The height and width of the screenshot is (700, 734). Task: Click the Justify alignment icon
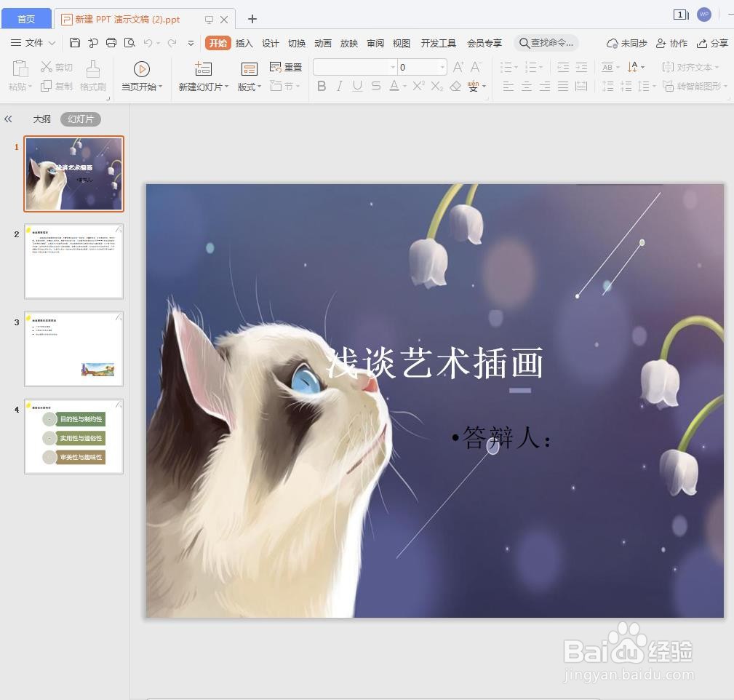[x=563, y=86]
